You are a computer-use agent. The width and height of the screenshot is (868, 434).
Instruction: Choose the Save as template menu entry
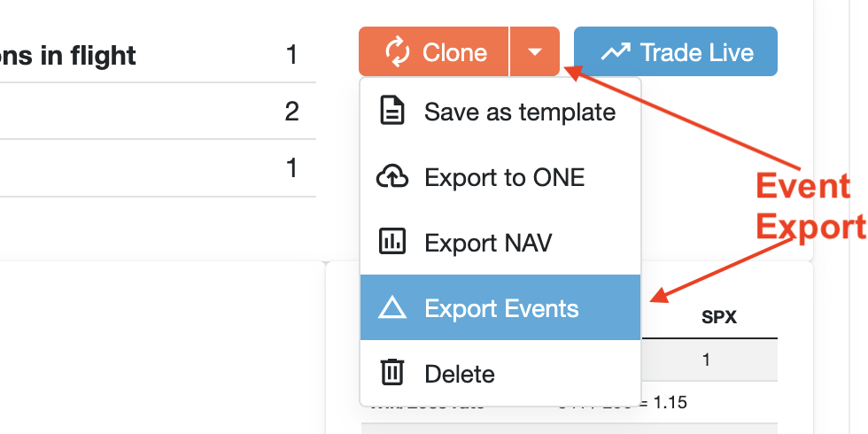[519, 112]
